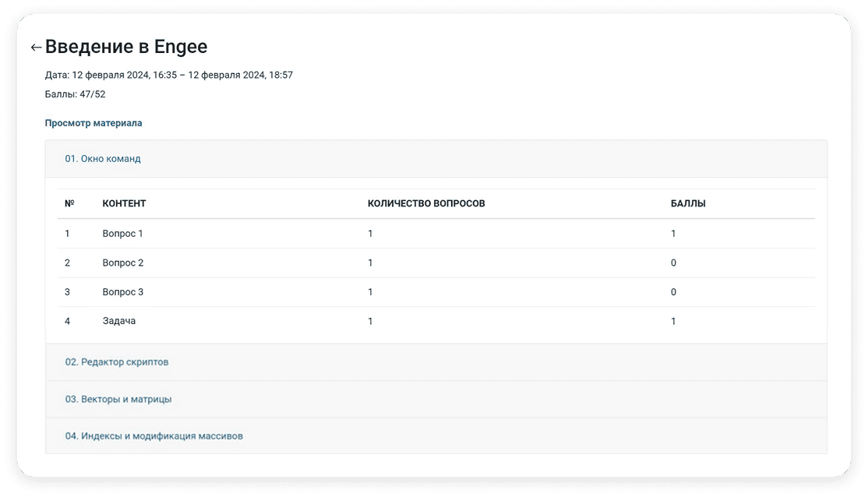Viewport: 868px width, 497px height.
Task: Click the score value in Вопрос 2 row
Action: [x=673, y=263]
